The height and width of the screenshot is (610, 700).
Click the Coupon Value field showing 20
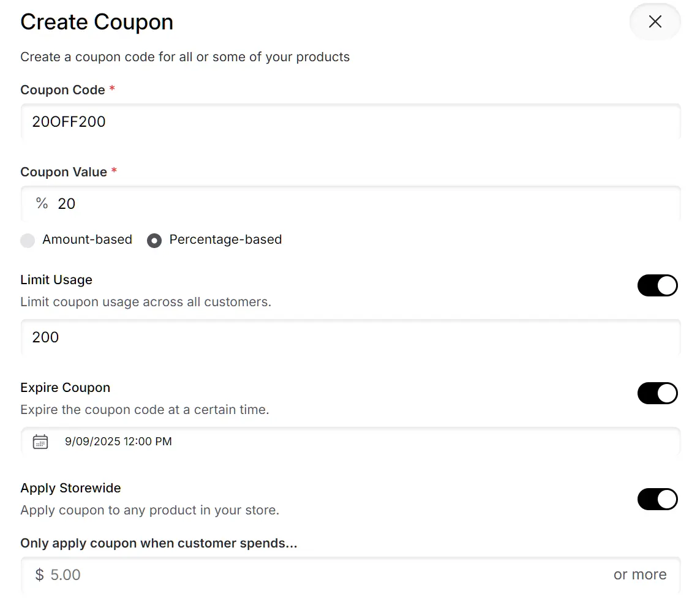pos(245,203)
